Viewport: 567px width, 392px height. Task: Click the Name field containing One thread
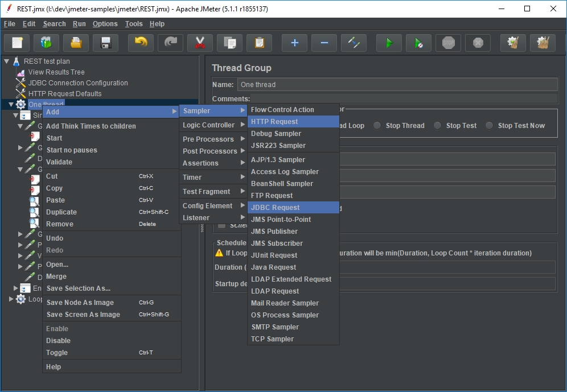pyautogui.click(x=397, y=85)
